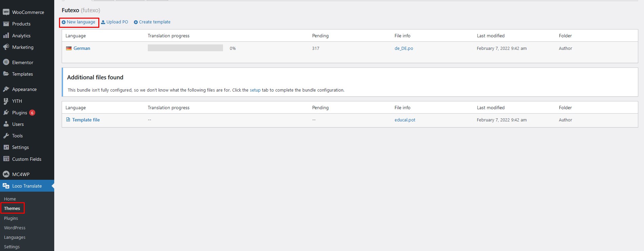The height and width of the screenshot is (251, 644).
Task: Click the Analytics bar chart icon
Action: coord(6,36)
